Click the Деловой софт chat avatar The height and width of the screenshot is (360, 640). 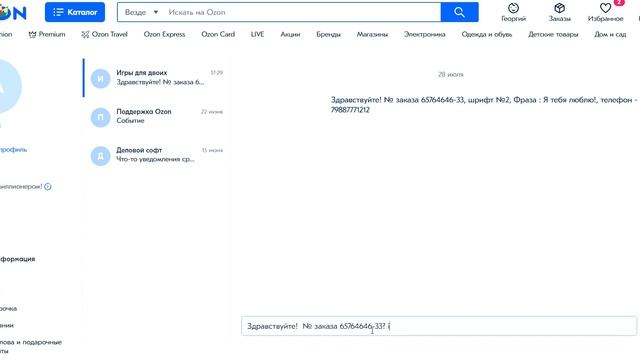[100, 156]
